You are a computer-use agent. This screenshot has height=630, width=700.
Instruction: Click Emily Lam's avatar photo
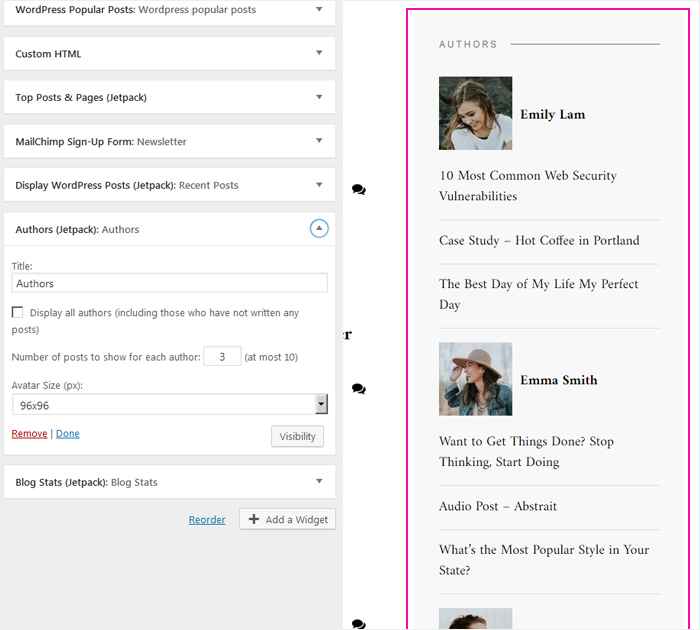pyautogui.click(x=475, y=113)
